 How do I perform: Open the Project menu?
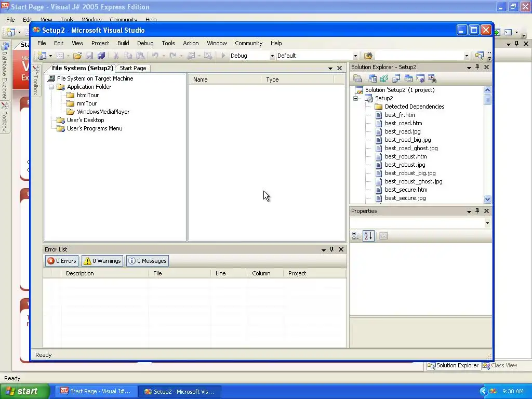[100, 43]
